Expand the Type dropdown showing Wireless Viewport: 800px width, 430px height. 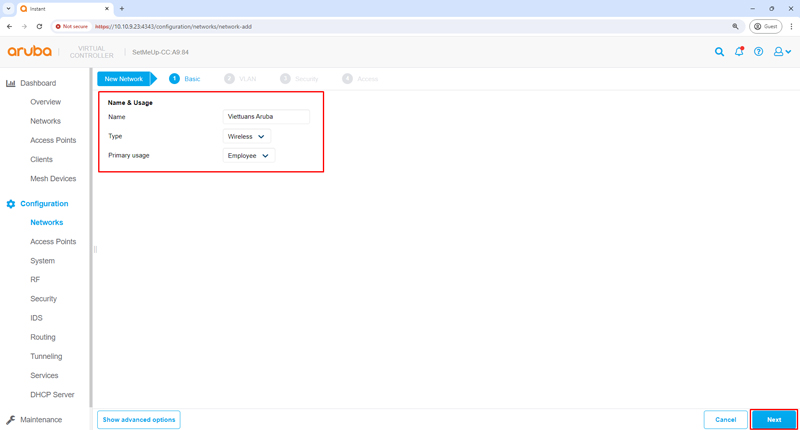coord(246,137)
